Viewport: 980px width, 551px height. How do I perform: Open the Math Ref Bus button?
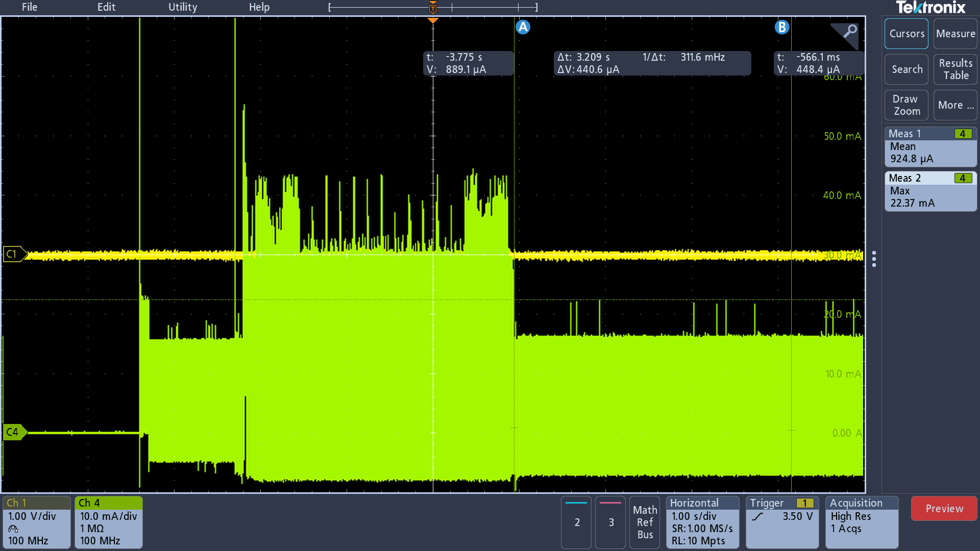click(x=645, y=522)
